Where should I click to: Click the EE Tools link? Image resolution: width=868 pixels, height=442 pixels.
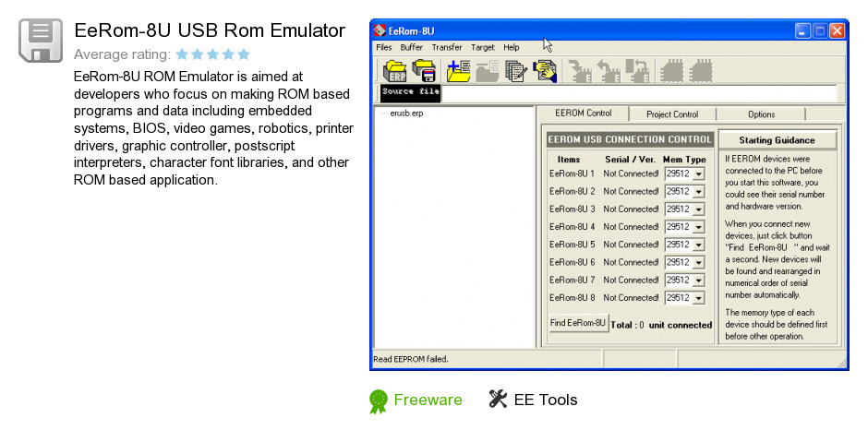[545, 400]
